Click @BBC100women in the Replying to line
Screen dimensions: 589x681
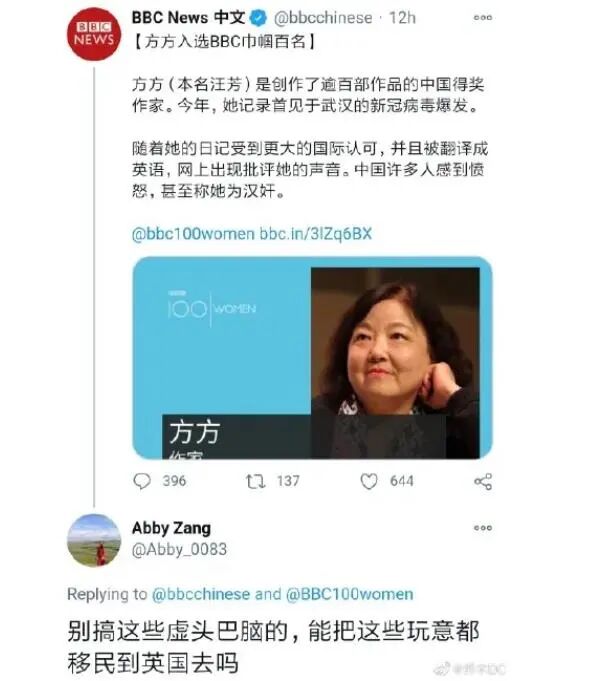click(x=350, y=594)
